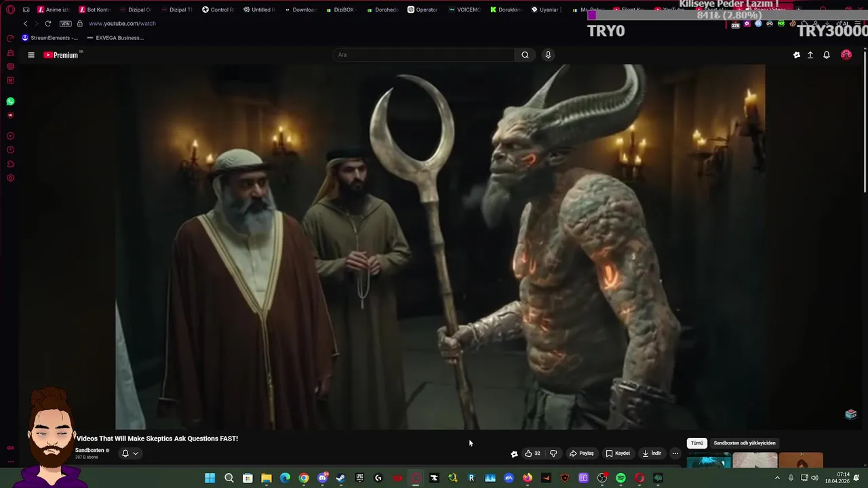Screen dimensions: 868x488
Task: Click the YouTube search magnifier button
Action: point(525,55)
